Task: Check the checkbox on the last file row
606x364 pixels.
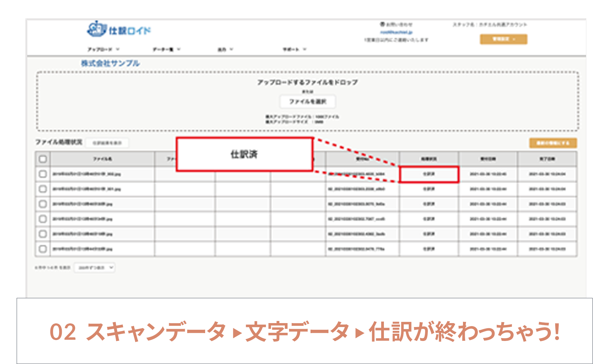Action: click(42, 249)
